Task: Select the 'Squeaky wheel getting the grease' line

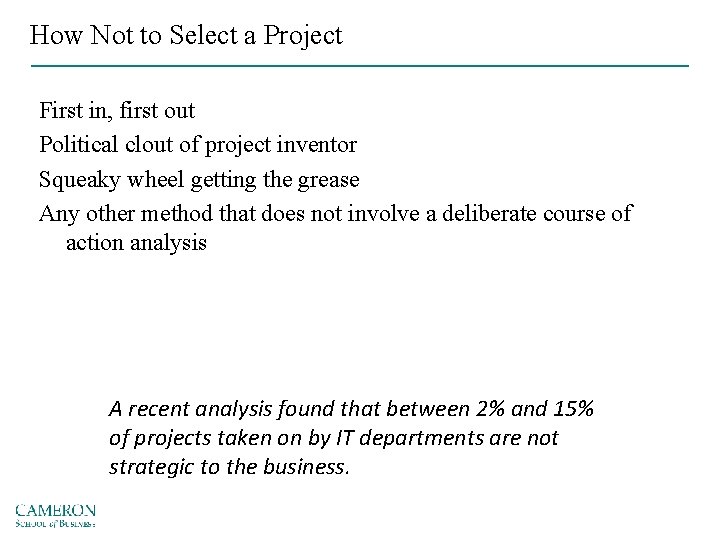Action: (199, 180)
